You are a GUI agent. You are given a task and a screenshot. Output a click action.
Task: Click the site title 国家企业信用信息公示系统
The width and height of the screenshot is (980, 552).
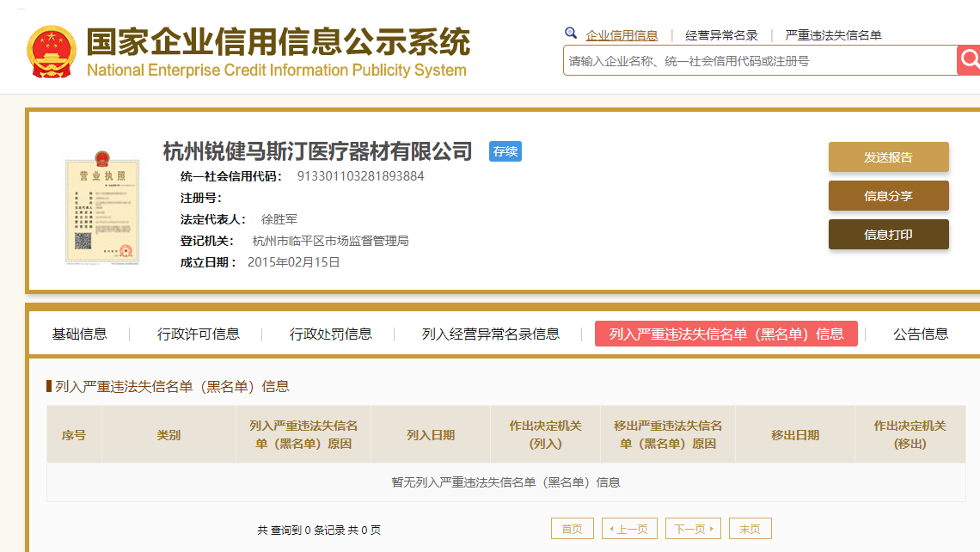[279, 42]
